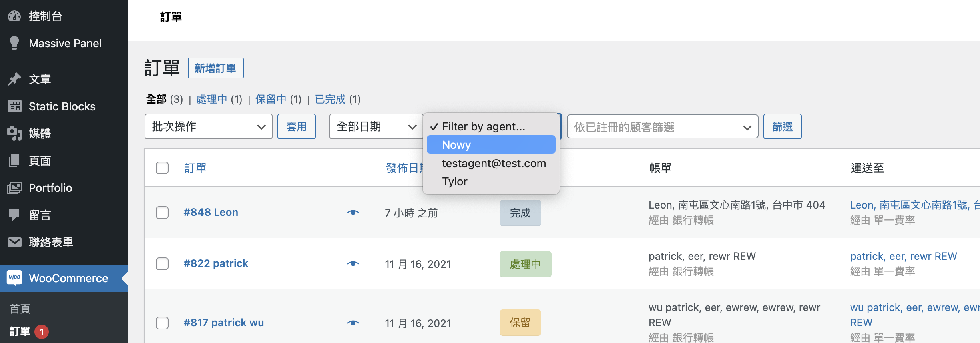Open order link #822 patrick
The height and width of the screenshot is (343, 980).
[x=216, y=263]
